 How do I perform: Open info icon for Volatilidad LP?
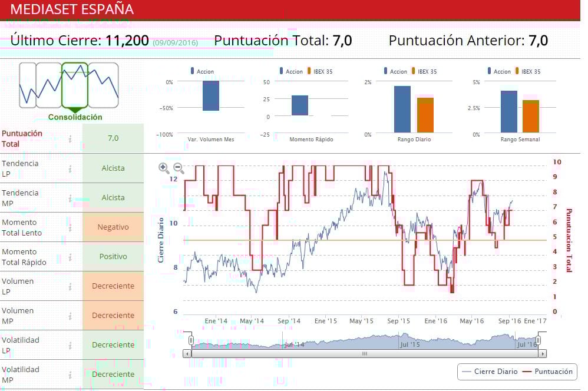pos(70,345)
